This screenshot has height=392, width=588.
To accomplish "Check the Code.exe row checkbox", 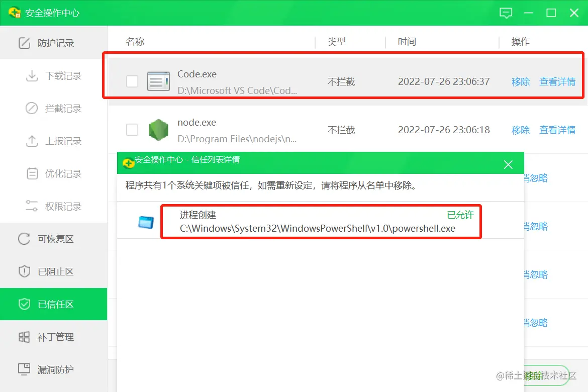I will tap(132, 81).
